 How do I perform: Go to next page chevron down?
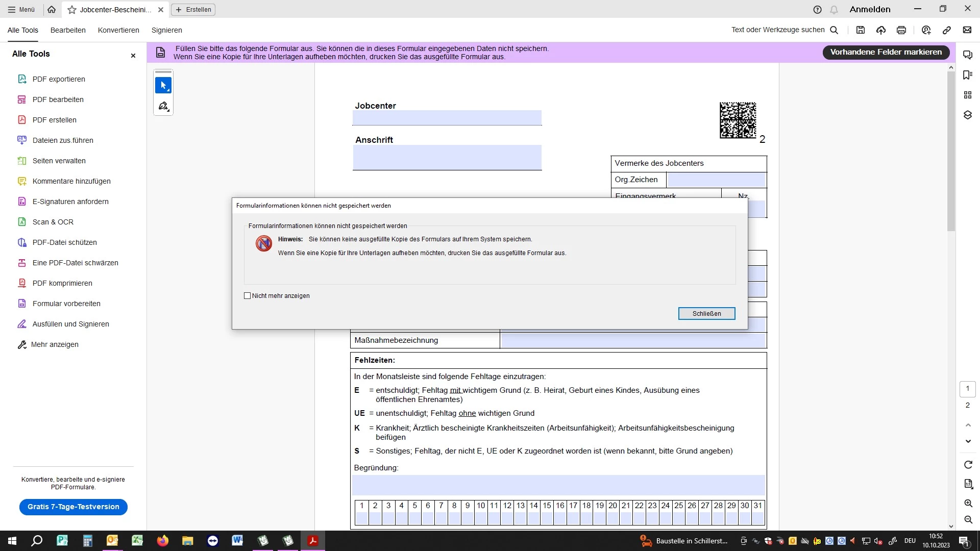(x=968, y=441)
